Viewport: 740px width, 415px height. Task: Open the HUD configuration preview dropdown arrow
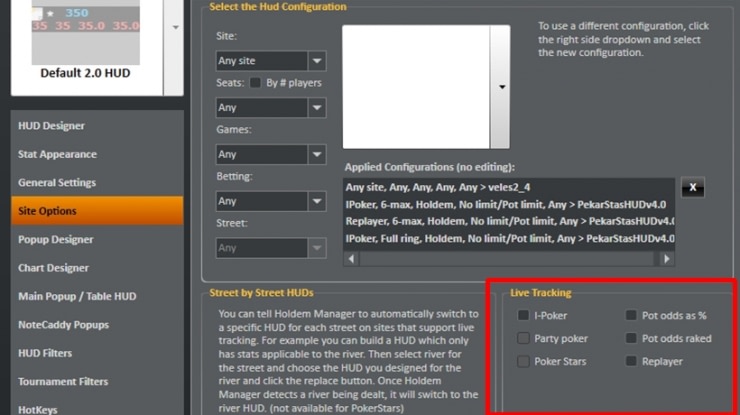(501, 87)
